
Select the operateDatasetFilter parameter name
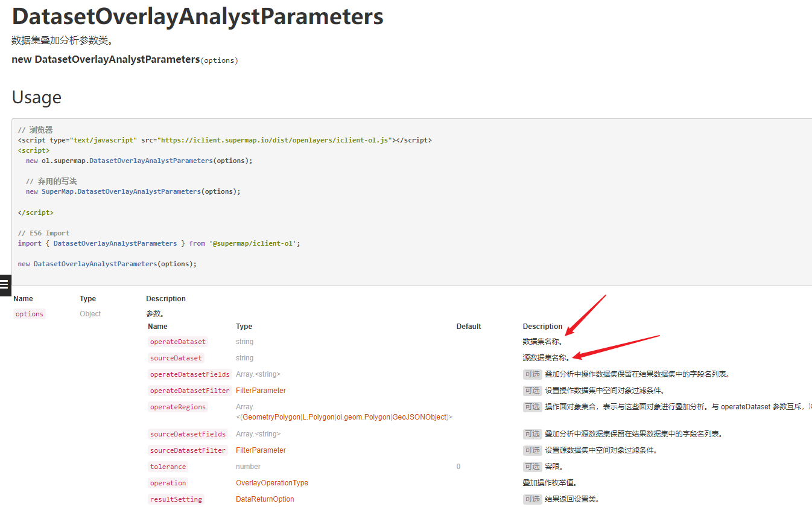click(190, 391)
